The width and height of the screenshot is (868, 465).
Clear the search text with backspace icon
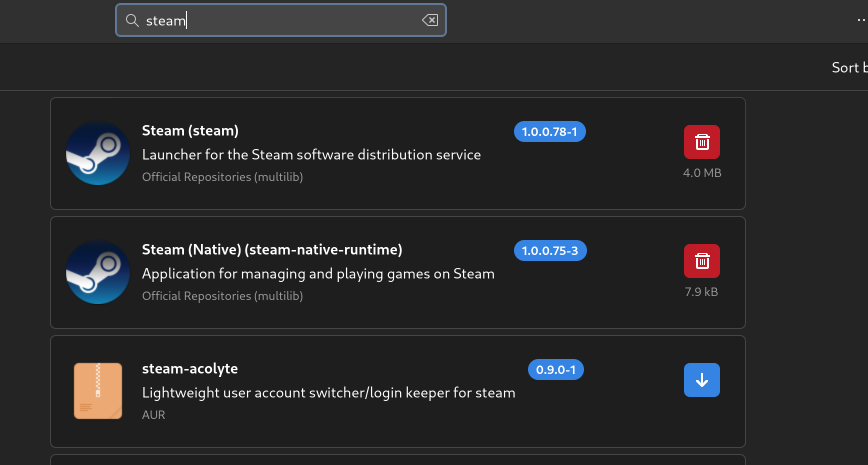click(x=430, y=20)
